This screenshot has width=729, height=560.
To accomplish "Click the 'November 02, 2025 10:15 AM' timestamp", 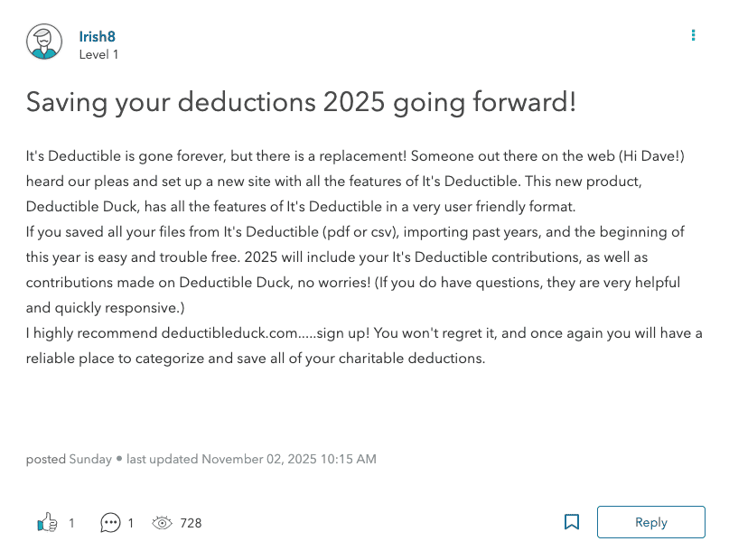I will tap(289, 459).
